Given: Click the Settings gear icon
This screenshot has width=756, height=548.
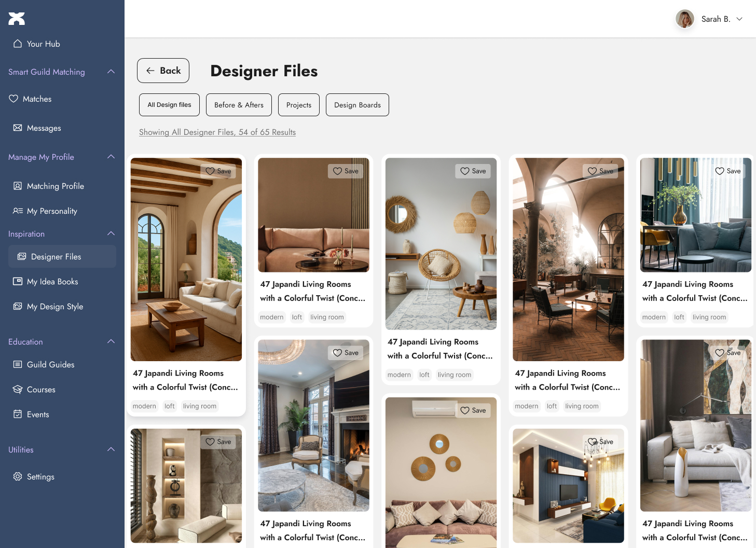Looking at the screenshot, I should coord(18,476).
